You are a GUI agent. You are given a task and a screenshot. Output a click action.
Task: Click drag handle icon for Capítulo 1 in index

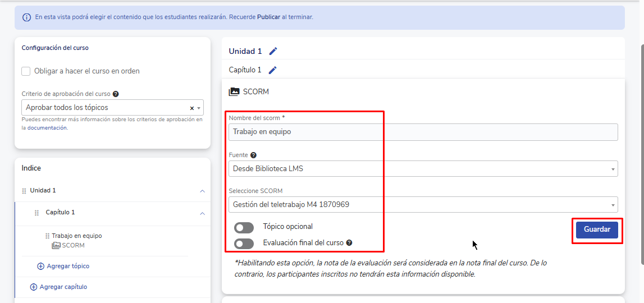click(37, 213)
